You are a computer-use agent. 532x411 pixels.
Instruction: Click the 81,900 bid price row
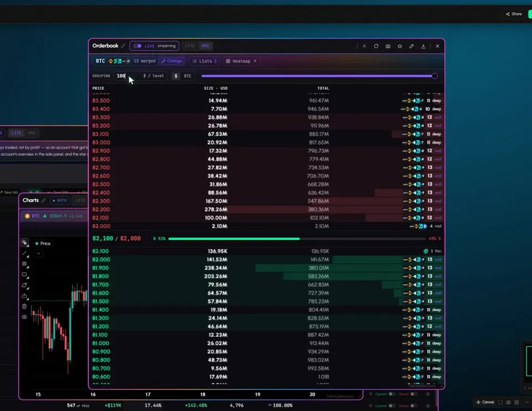[267, 268]
